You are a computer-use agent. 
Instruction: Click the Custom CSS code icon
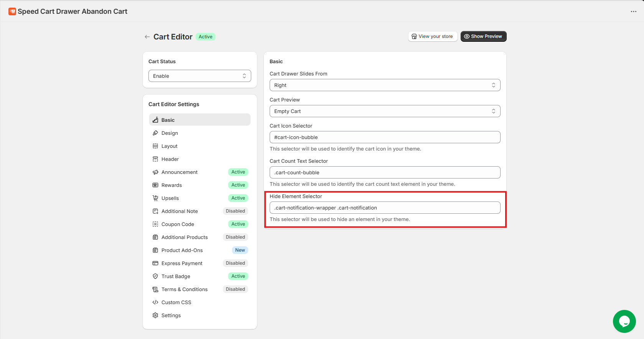155,302
